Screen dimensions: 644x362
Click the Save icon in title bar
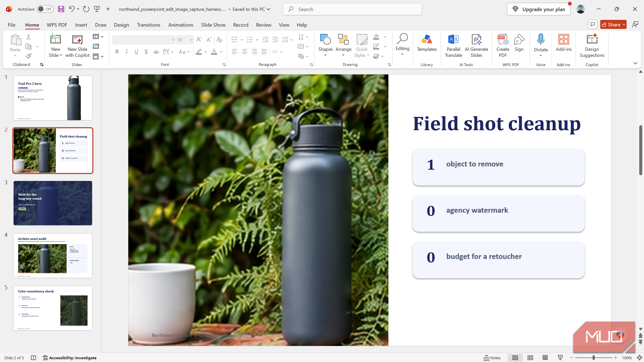(x=61, y=9)
